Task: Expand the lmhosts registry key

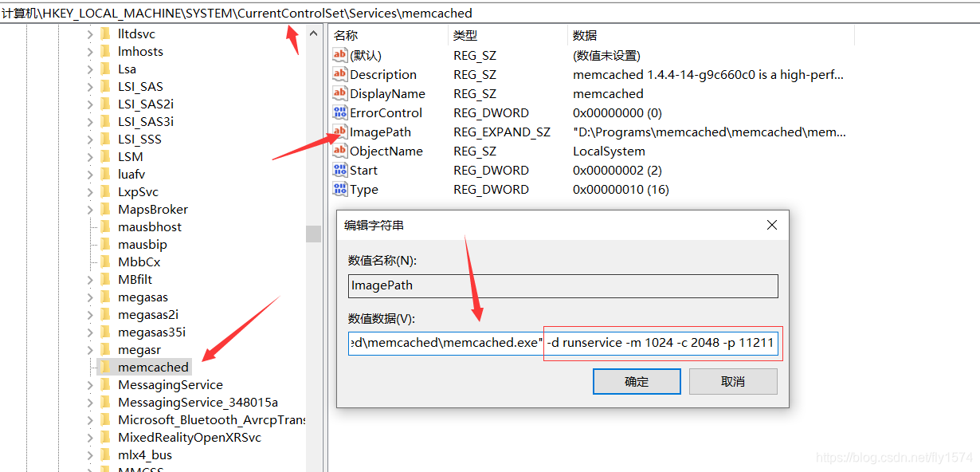Action: (x=89, y=52)
